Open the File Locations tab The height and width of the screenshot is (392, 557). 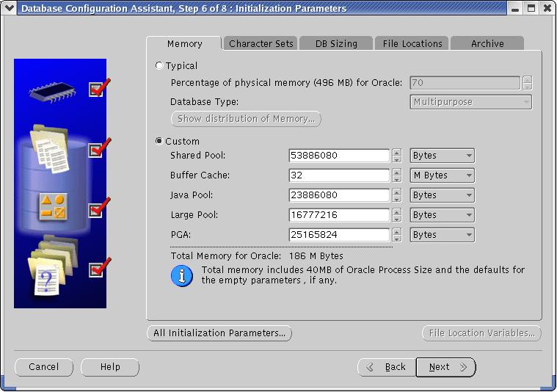[x=412, y=43]
